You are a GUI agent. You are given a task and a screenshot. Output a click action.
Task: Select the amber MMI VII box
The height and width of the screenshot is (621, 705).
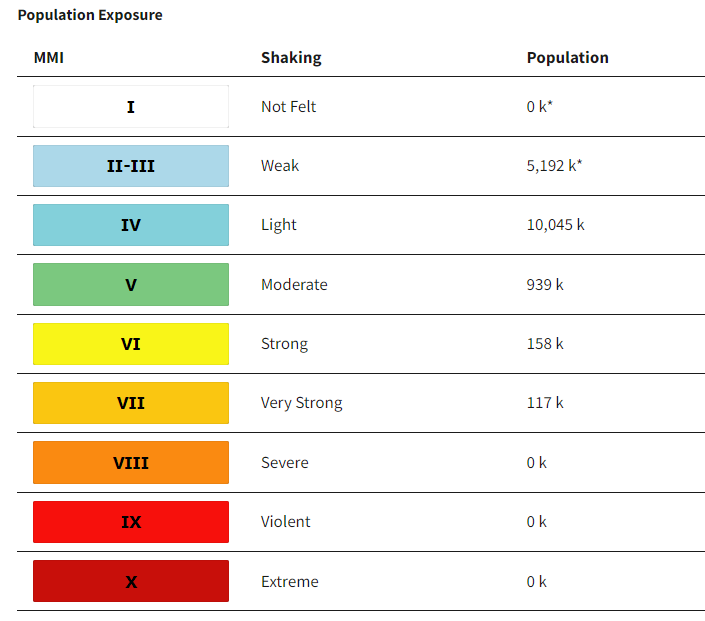[131, 403]
